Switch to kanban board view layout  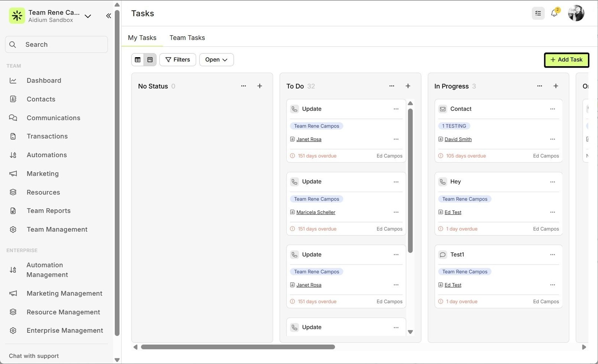coord(150,60)
